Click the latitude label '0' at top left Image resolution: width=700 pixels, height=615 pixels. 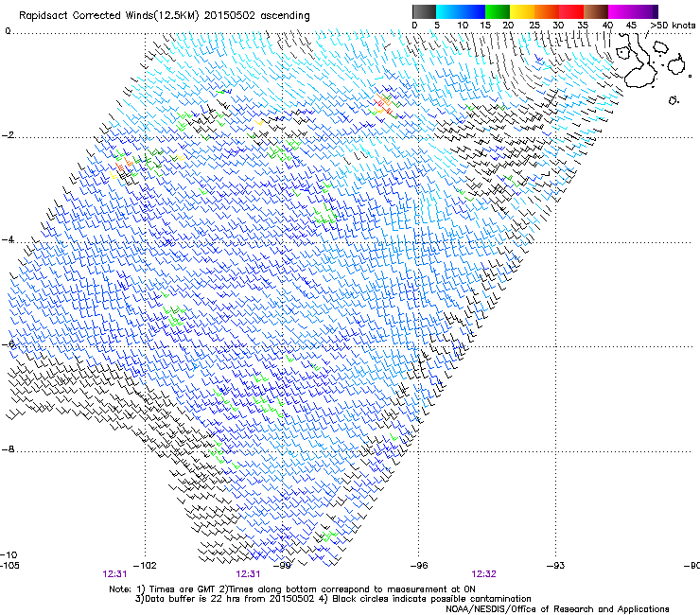tap(8, 31)
